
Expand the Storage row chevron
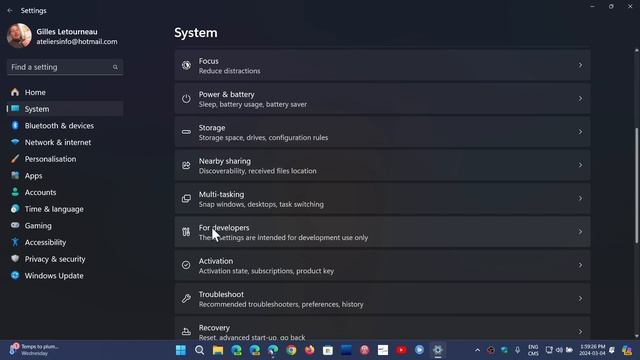(x=580, y=132)
